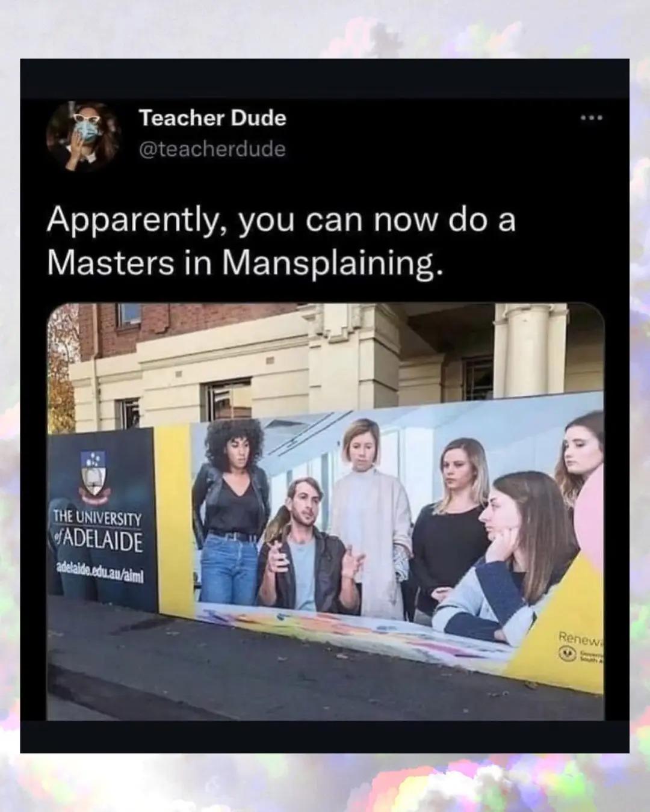This screenshot has height=812, width=650.
Task: Click the word Mansplaining in the tweet
Action: pos(328,262)
